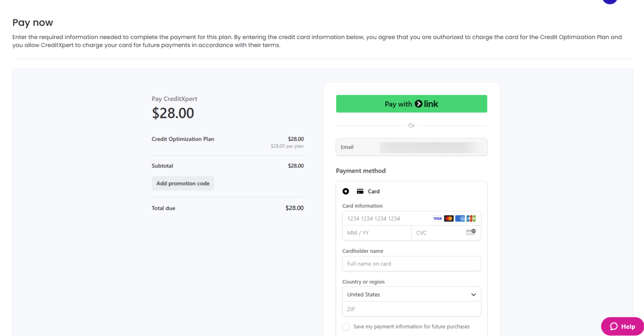Viewport: 644px width, 336px height.
Task: Click the chat bubble icon in Help
Action: tap(614, 326)
